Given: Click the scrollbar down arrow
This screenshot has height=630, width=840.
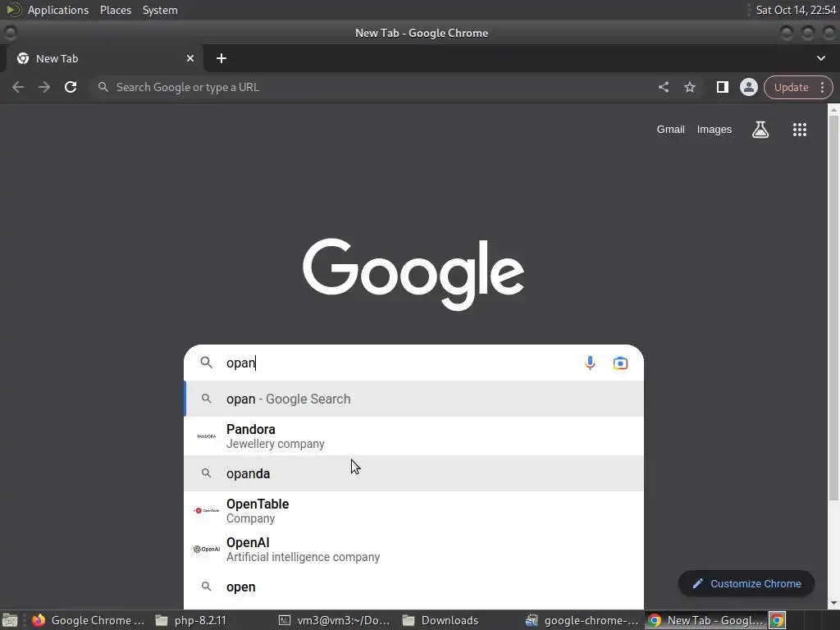Looking at the screenshot, I should [833, 603].
